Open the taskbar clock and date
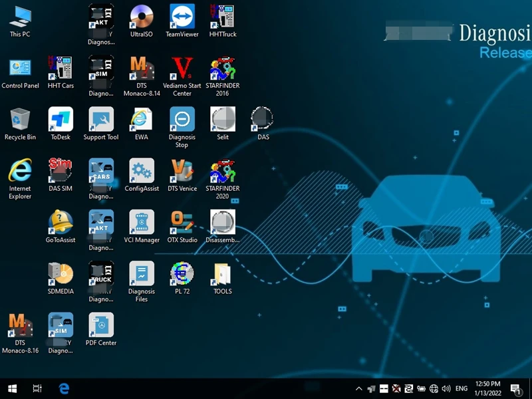 point(487,388)
